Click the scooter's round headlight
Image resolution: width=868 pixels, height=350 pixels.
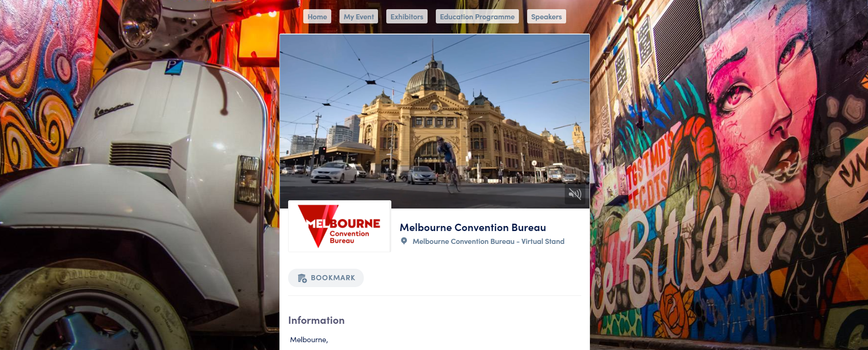(138, 24)
